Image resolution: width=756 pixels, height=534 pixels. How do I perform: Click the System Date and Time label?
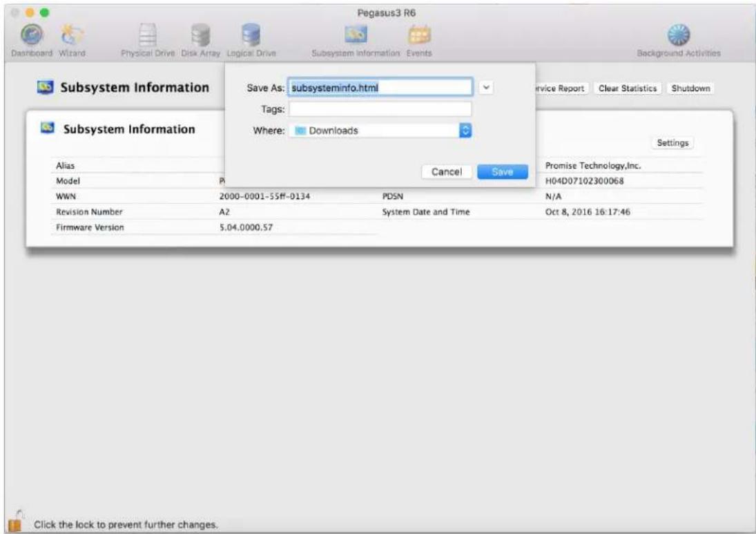point(426,212)
